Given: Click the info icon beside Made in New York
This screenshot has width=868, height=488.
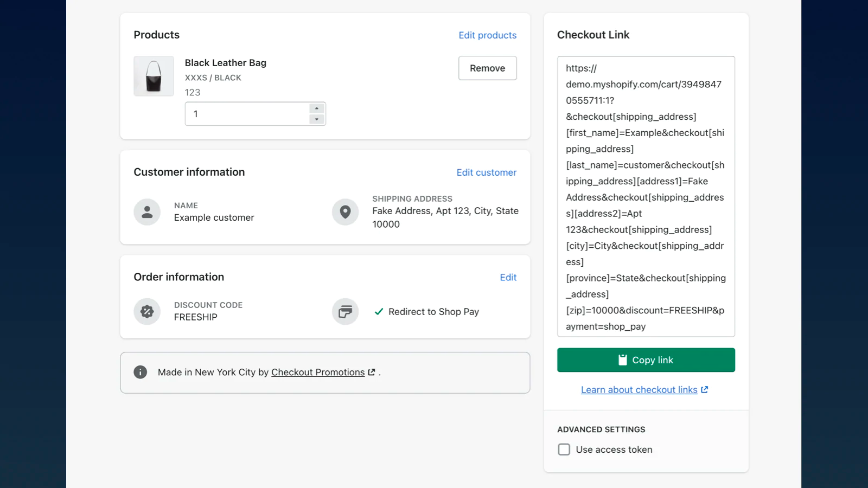Looking at the screenshot, I should click(x=140, y=372).
